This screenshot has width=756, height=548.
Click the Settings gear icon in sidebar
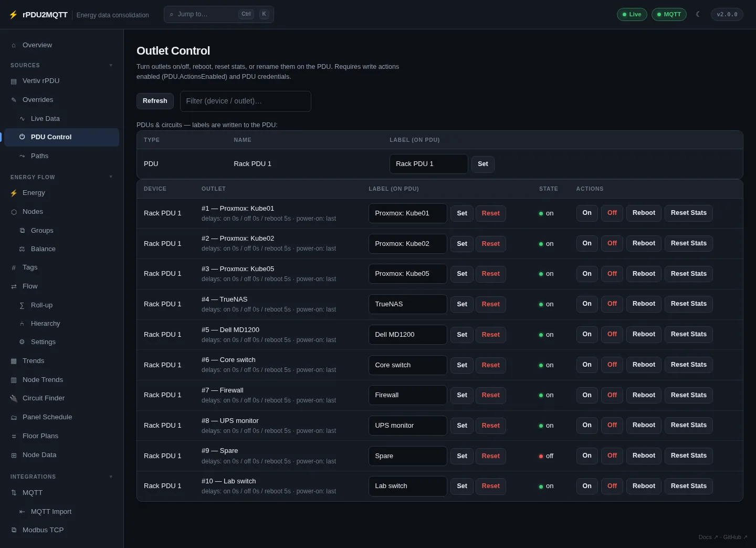coord(22,342)
